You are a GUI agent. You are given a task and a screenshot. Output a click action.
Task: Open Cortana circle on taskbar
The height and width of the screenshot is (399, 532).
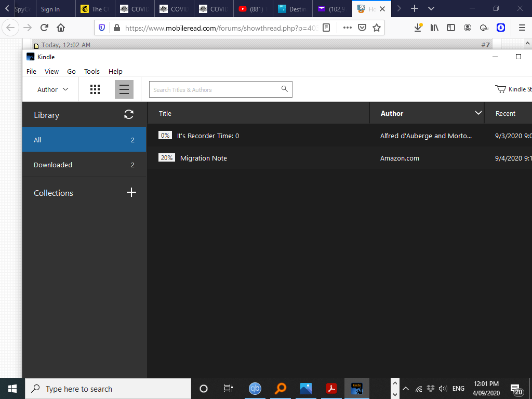pyautogui.click(x=203, y=389)
